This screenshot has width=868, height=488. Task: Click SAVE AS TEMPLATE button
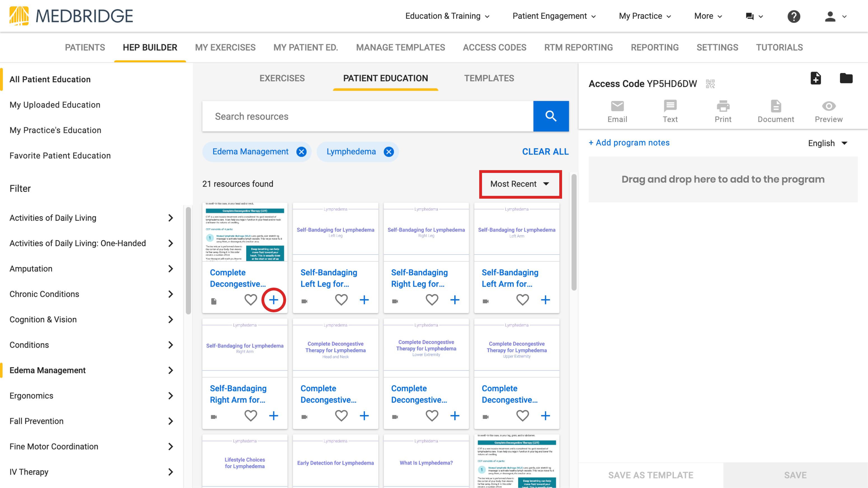(x=651, y=475)
